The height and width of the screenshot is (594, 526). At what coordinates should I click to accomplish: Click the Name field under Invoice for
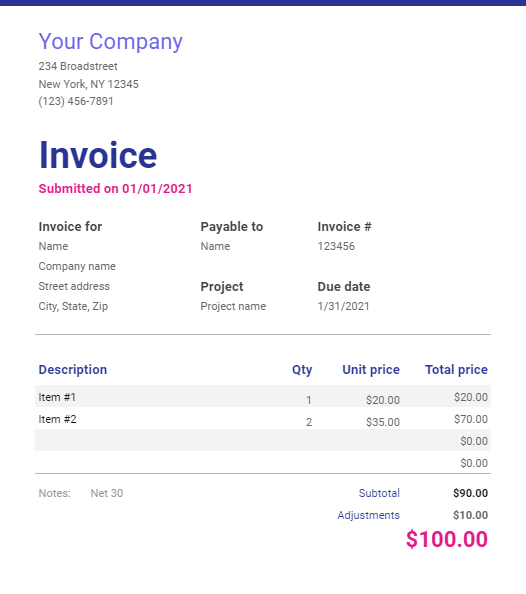[x=53, y=246]
